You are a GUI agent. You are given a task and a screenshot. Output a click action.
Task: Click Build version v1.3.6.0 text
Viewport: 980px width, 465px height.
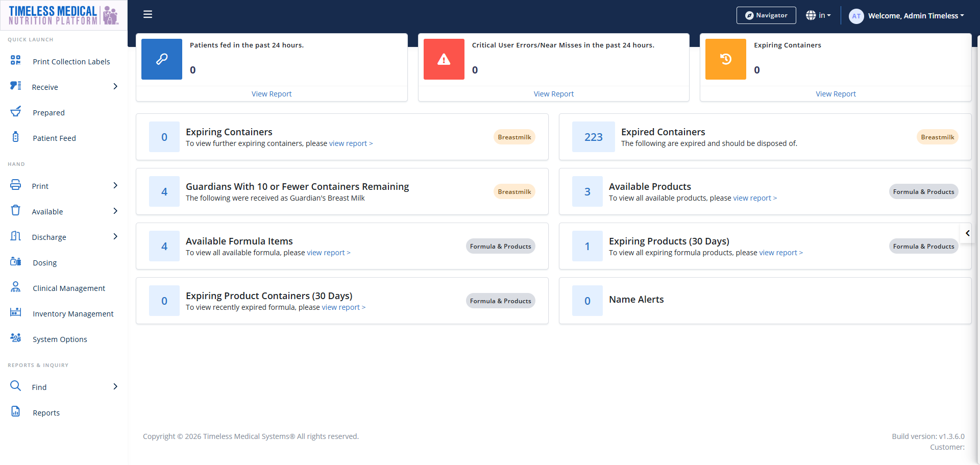(928, 436)
